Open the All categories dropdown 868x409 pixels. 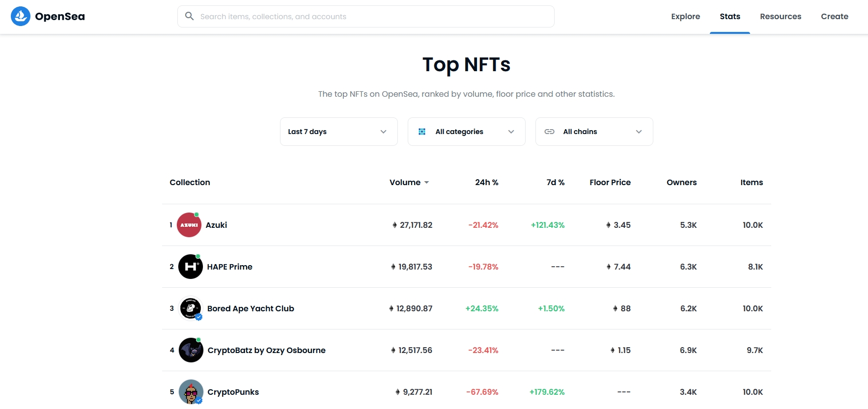tap(467, 132)
